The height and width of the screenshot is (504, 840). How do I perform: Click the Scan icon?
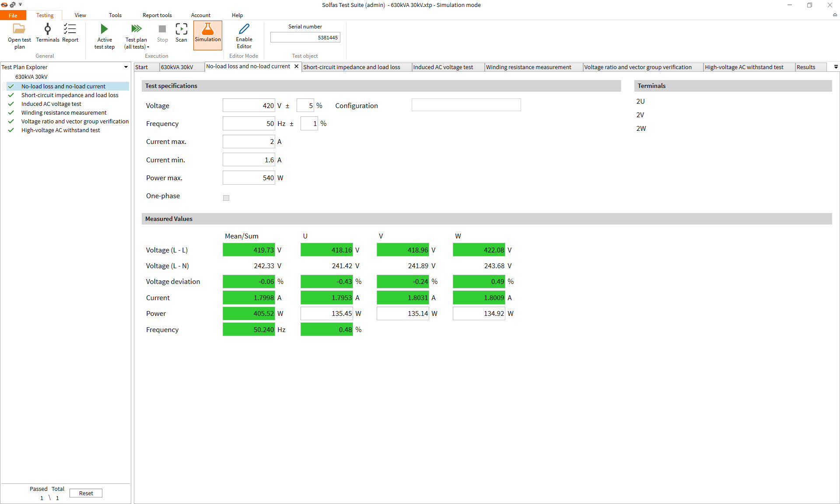point(181,29)
